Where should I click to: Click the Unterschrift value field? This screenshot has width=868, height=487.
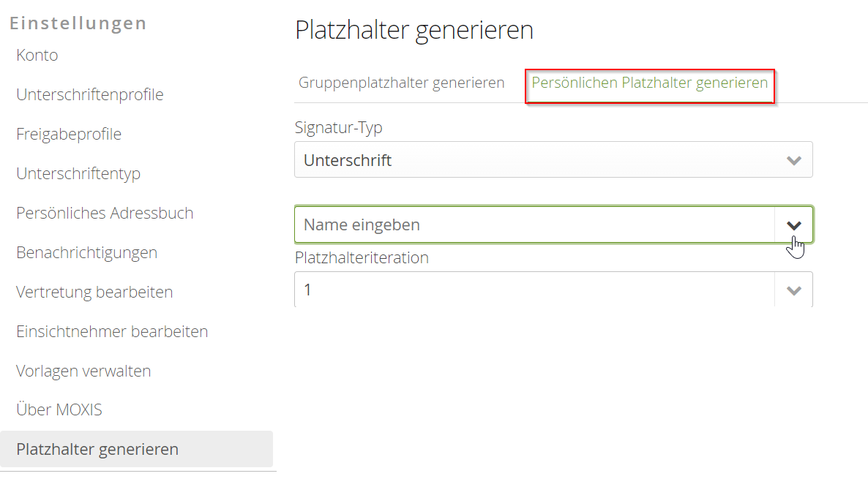(512, 159)
